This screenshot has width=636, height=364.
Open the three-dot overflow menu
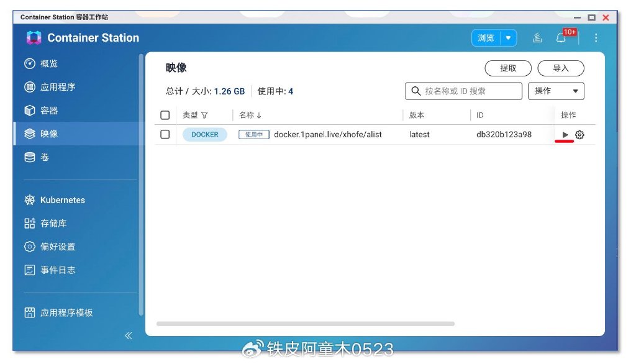point(596,38)
